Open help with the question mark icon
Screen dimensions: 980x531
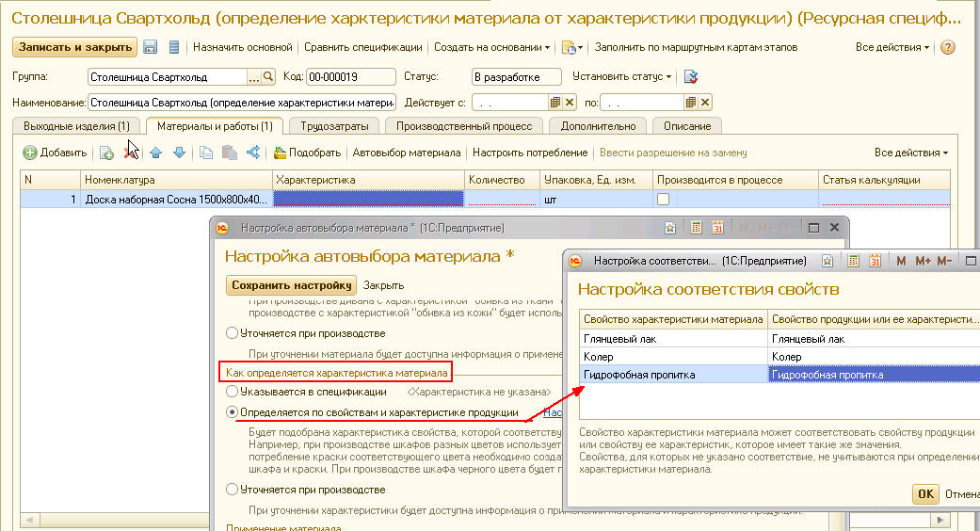[947, 47]
